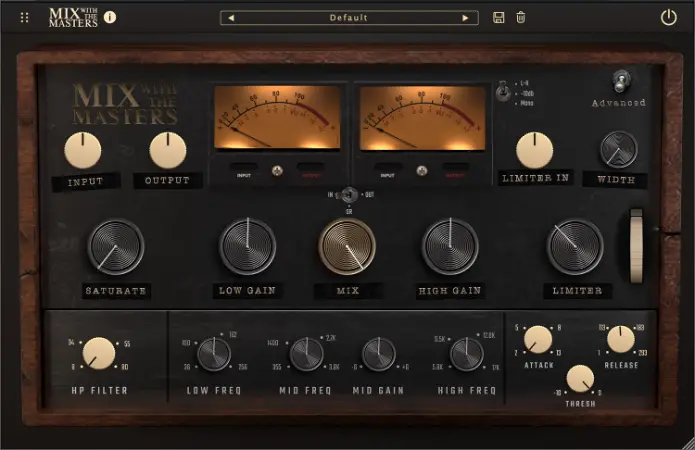Open the grip dots menu icon
The image size is (695, 450).
25,17
